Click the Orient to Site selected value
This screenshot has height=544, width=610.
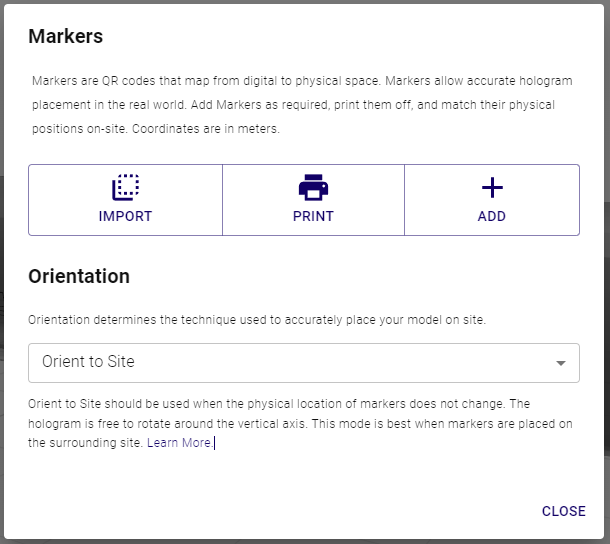point(88,361)
